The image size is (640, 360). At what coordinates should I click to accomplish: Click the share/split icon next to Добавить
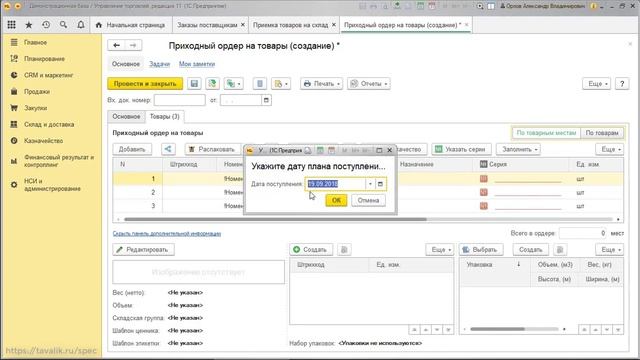click(168, 149)
